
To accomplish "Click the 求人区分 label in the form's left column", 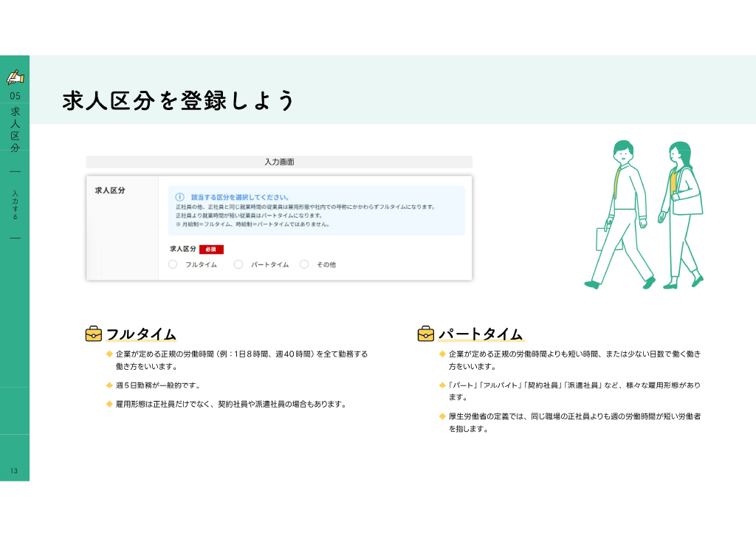I will click(x=110, y=190).
